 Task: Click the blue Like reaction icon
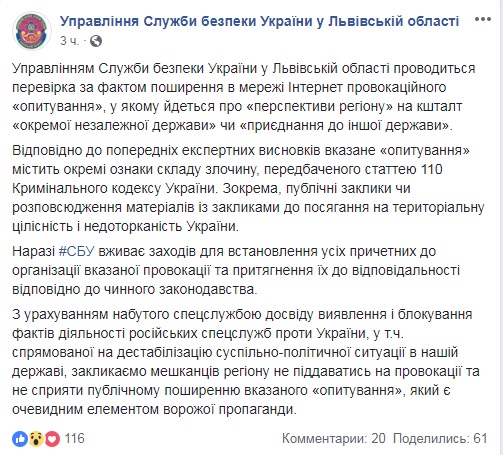point(20,439)
